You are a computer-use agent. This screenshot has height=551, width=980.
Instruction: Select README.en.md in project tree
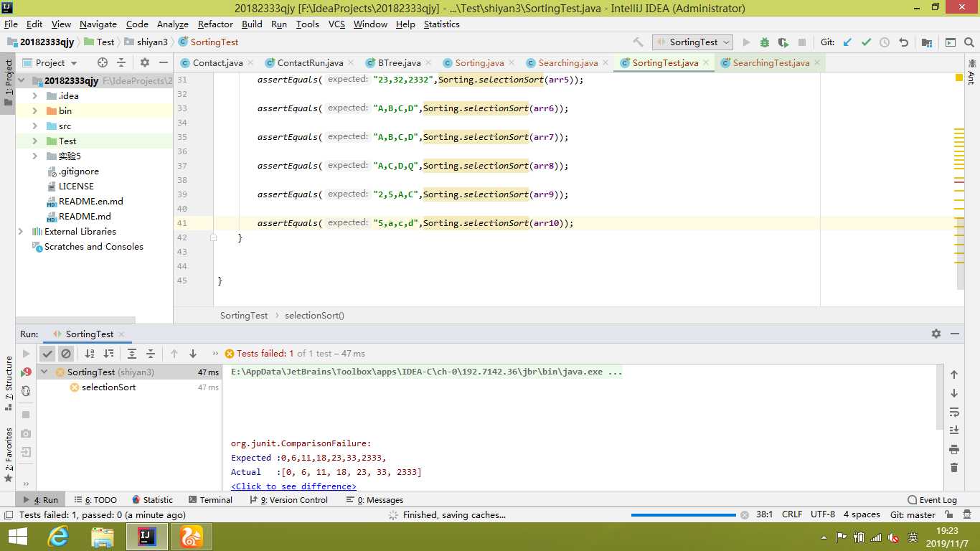90,201
